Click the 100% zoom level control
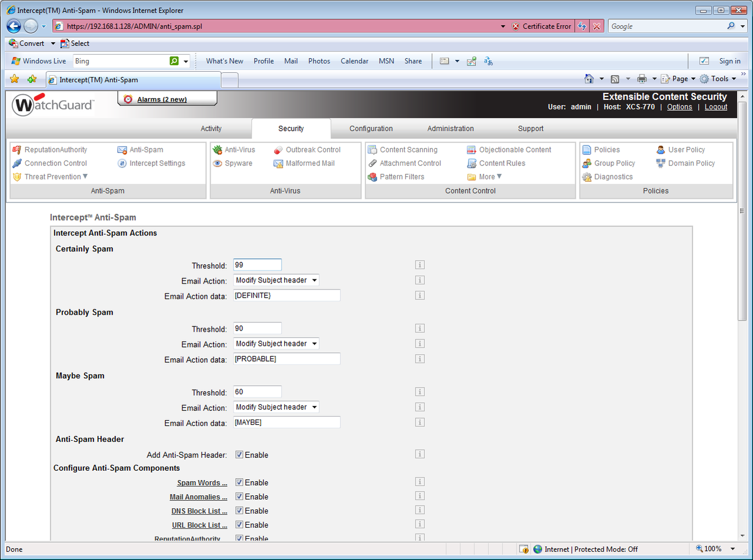Image resolution: width=753 pixels, height=560 pixels. [x=716, y=549]
